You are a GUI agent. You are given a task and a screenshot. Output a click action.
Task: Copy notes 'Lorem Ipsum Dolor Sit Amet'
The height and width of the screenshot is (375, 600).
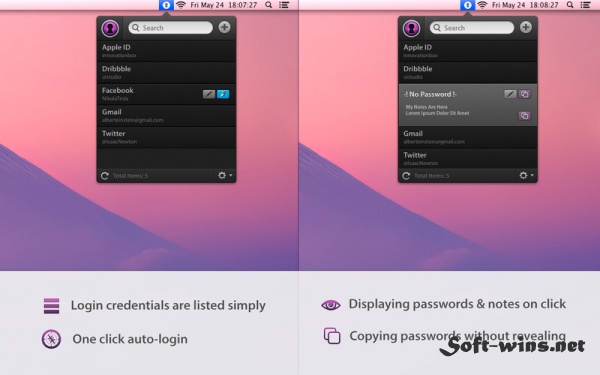click(x=525, y=116)
